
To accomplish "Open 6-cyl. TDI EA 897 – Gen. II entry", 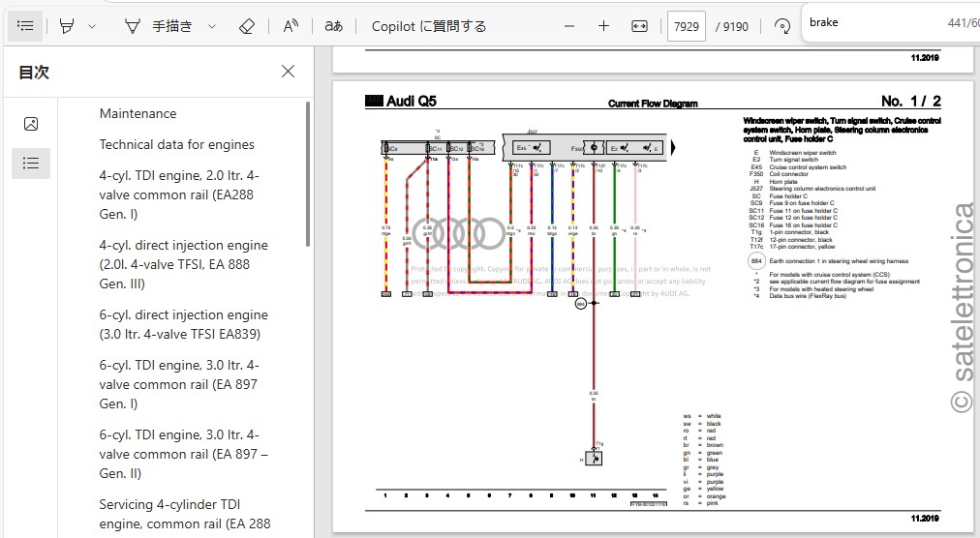I will (184, 454).
